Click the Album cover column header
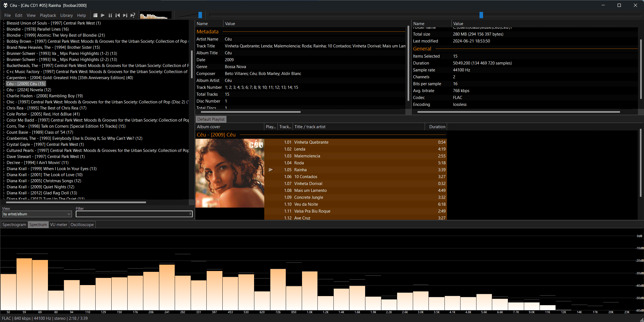The image size is (644, 322). click(x=230, y=127)
